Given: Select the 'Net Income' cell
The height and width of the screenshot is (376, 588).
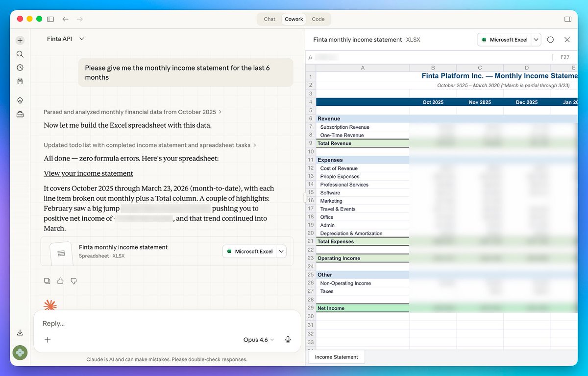Looking at the screenshot, I should (x=363, y=308).
